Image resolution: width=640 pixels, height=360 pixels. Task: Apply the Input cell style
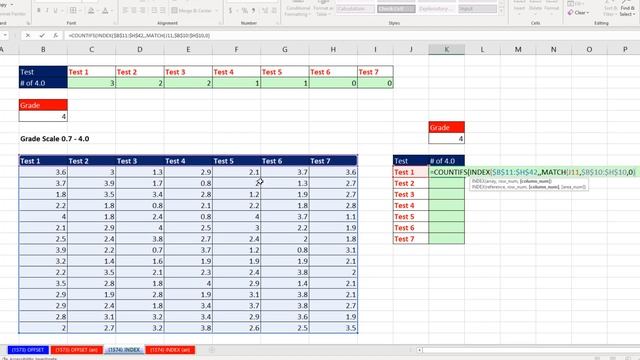tap(478, 9)
